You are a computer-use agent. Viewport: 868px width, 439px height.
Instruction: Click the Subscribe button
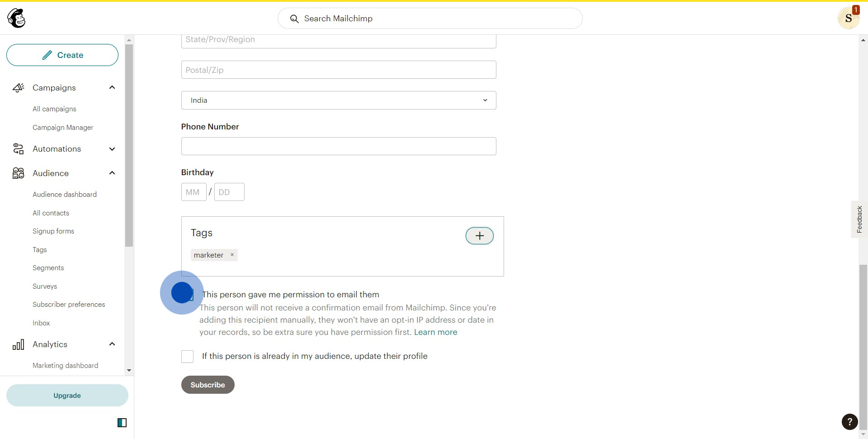coord(208,385)
